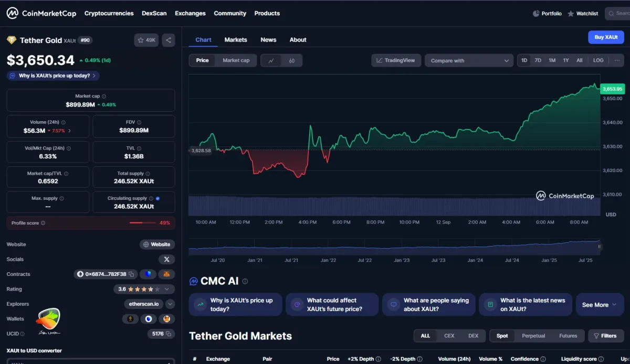Expand See More CMC AI questions

[x=600, y=305]
